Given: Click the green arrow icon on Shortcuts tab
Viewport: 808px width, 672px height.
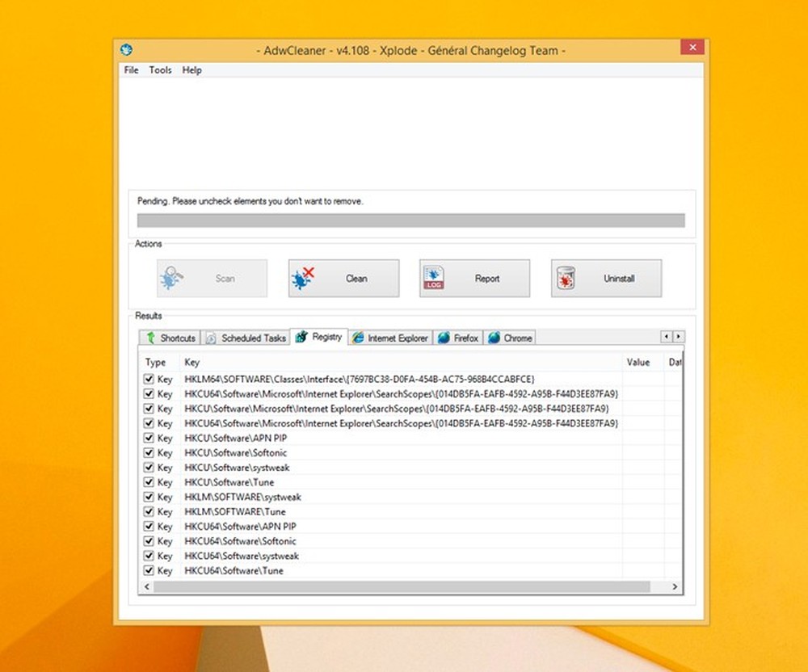Looking at the screenshot, I should 151,338.
